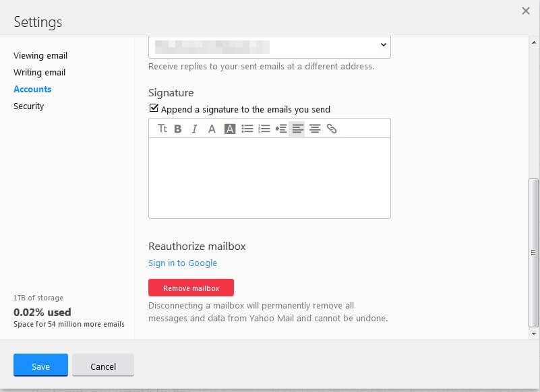This screenshot has height=392, width=540.
Task: Click inside the signature text area
Action: point(270,178)
